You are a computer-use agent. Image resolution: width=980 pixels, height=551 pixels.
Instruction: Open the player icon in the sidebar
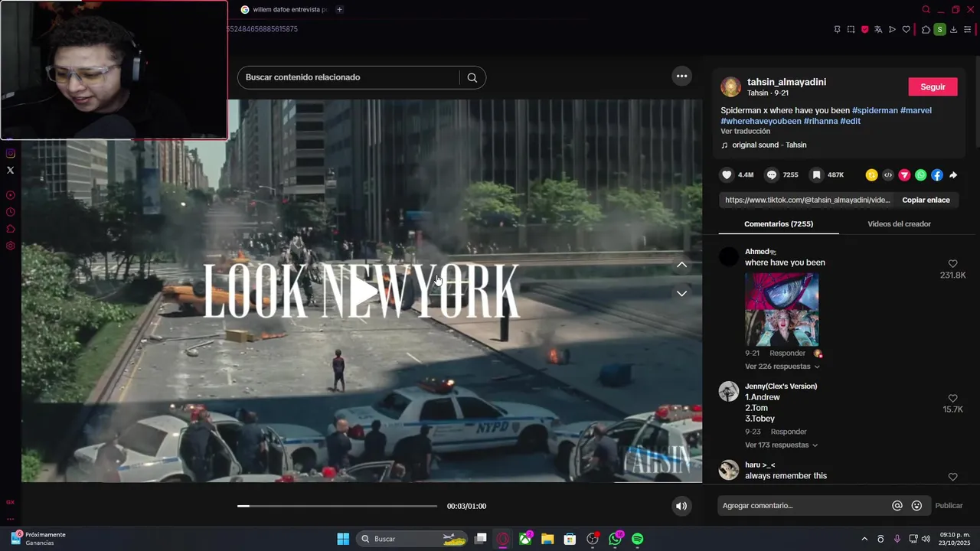pos(10,195)
